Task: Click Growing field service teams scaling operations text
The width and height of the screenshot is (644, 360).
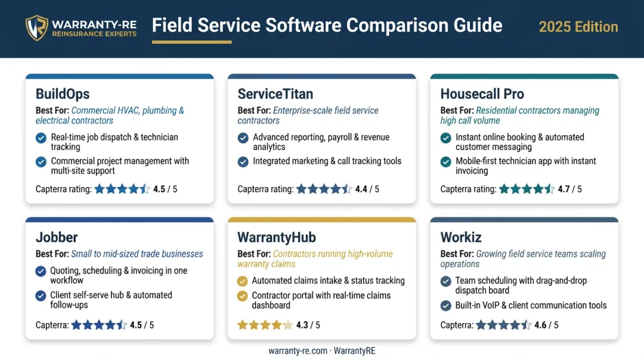Action: tap(524, 259)
